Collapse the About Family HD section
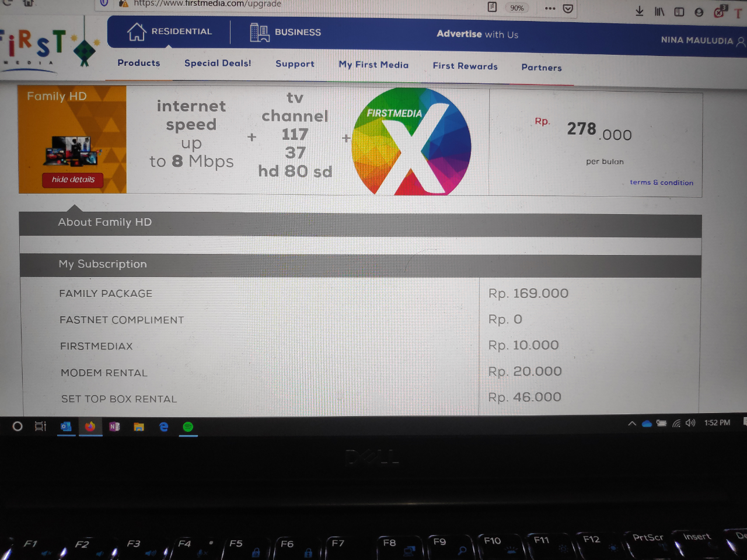Image resolution: width=747 pixels, height=560 pixels. coord(361,224)
